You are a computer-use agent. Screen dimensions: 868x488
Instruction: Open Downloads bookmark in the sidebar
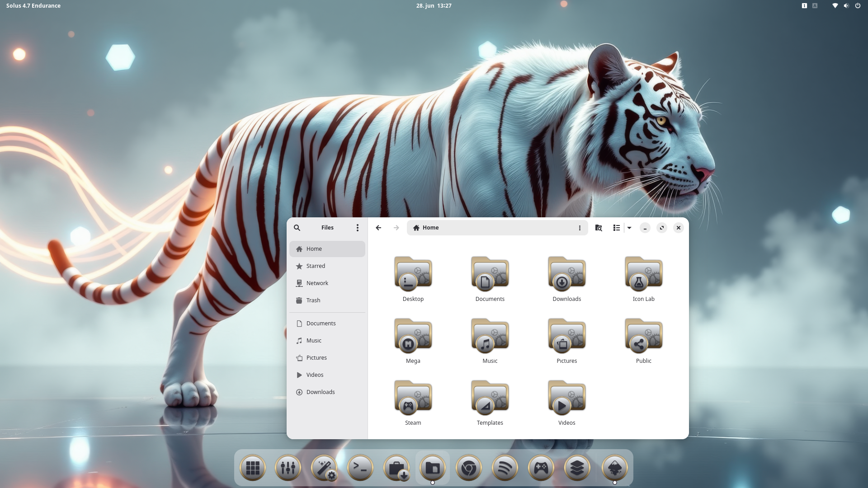point(327,392)
